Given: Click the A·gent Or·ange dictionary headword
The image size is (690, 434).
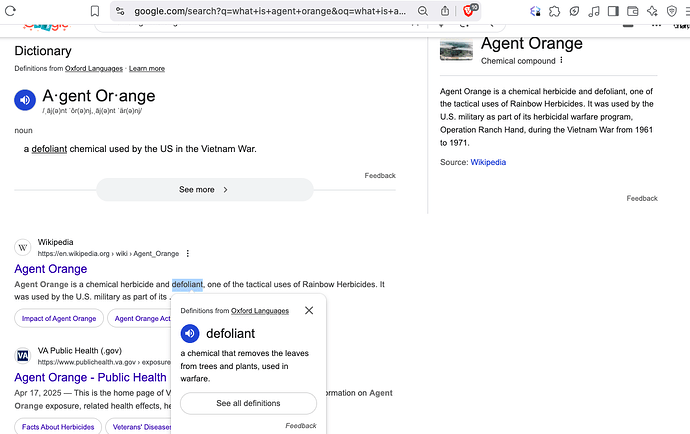Looking at the screenshot, I should point(99,96).
